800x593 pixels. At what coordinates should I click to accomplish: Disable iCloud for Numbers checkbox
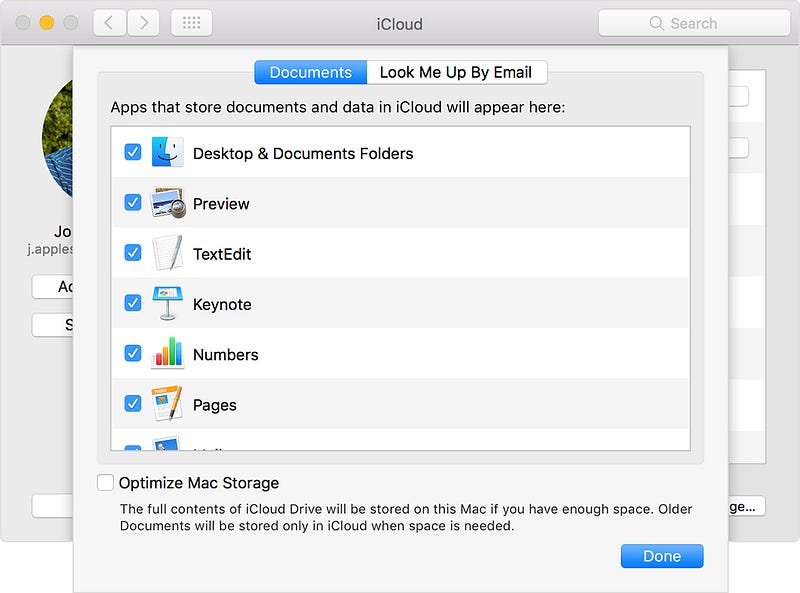point(132,353)
